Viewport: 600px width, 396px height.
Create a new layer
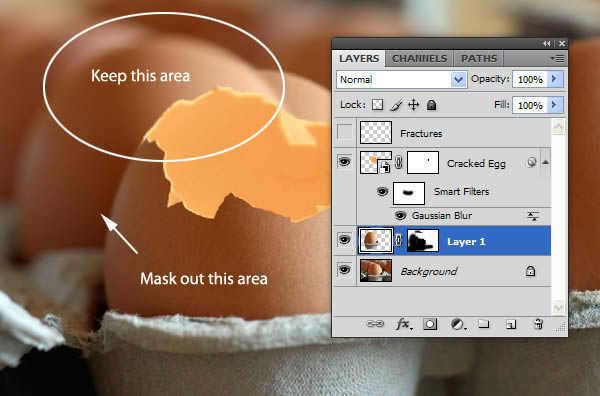[511, 325]
